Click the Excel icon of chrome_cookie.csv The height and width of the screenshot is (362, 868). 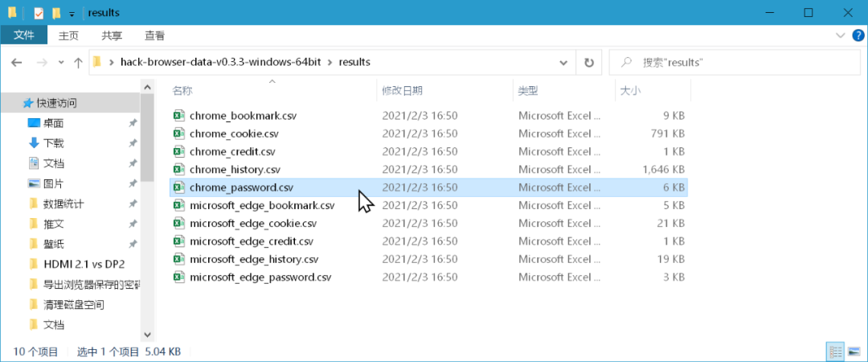[180, 134]
